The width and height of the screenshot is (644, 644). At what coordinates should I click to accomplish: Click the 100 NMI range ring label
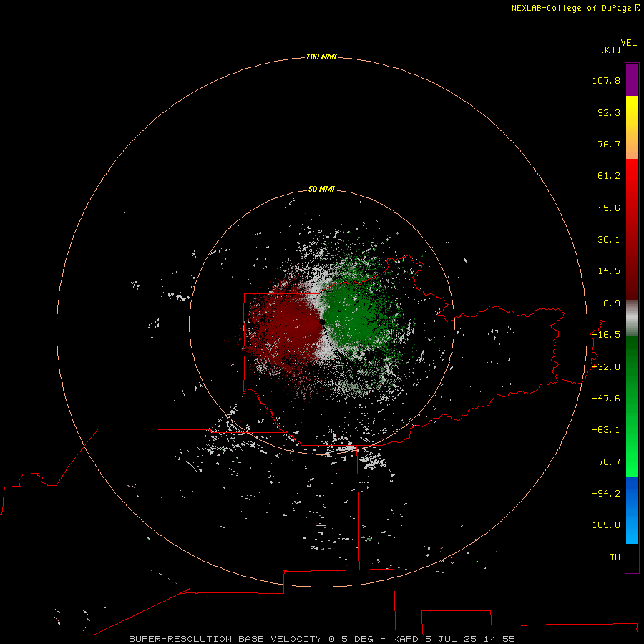[321, 57]
